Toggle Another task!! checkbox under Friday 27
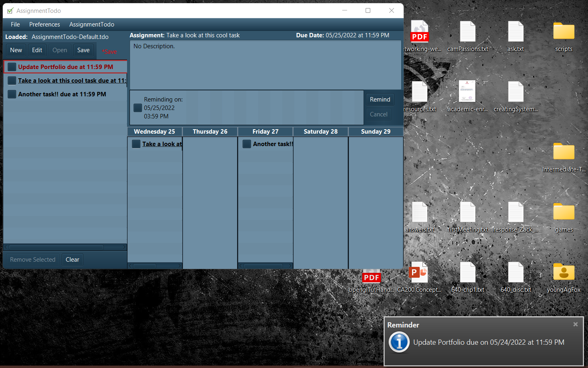The height and width of the screenshot is (368, 588). pos(247,144)
